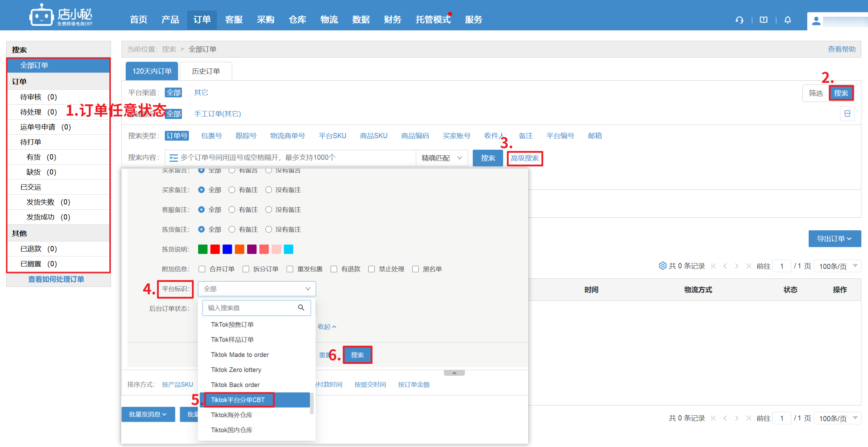Check the 合并订单 checkbox
868x447 pixels.
tap(202, 269)
